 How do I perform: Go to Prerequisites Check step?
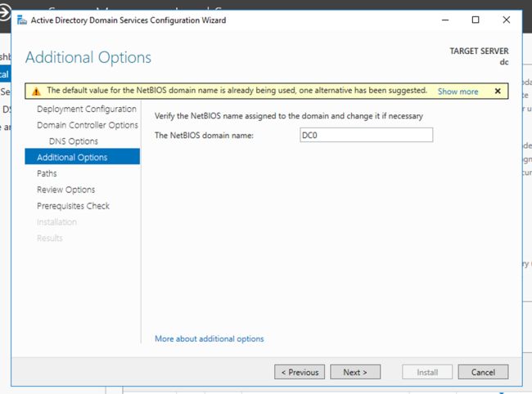click(x=74, y=206)
